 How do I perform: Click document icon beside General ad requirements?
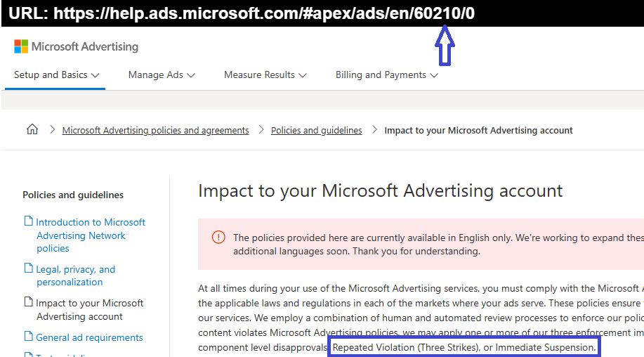(28, 337)
